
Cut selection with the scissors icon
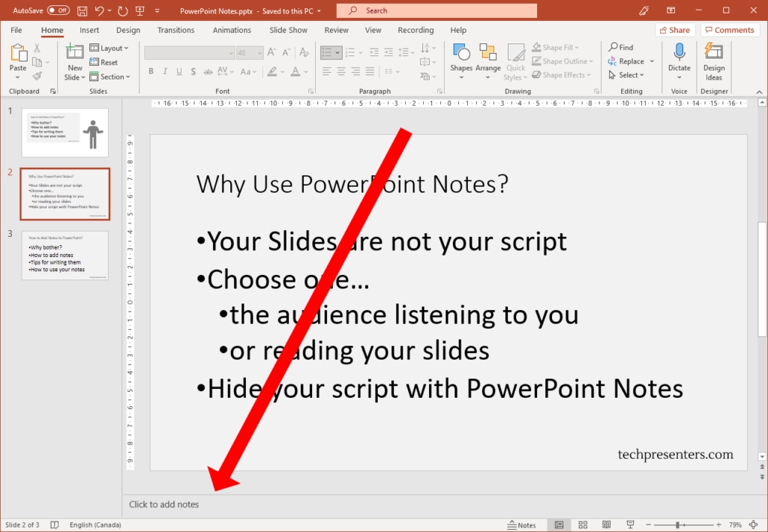37,48
